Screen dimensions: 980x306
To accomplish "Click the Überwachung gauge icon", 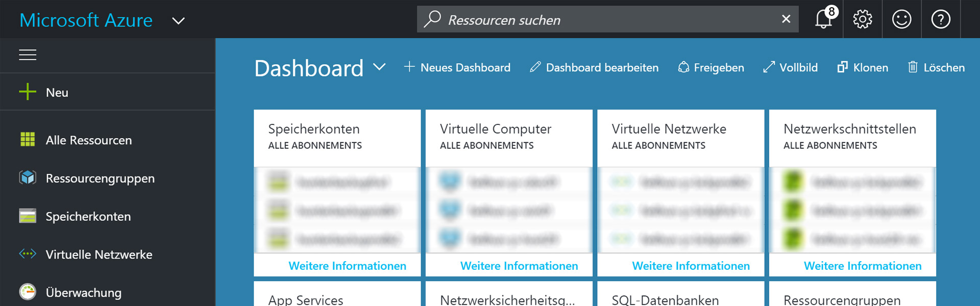I will point(28,292).
